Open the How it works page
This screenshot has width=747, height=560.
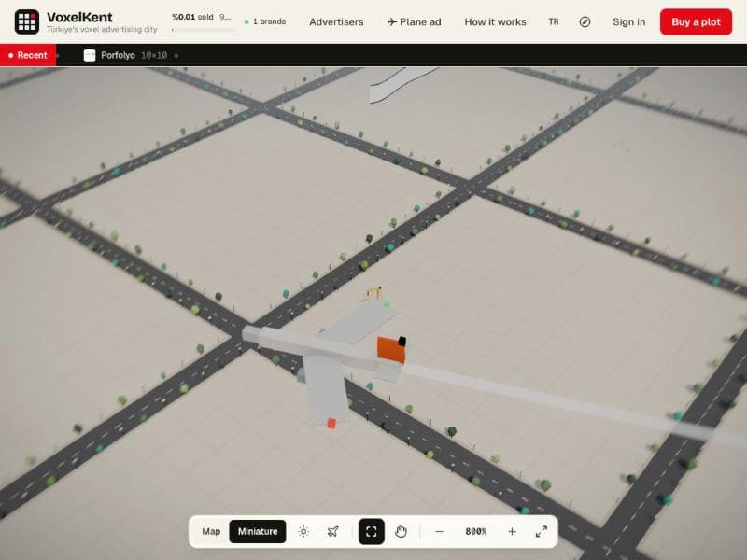496,21
